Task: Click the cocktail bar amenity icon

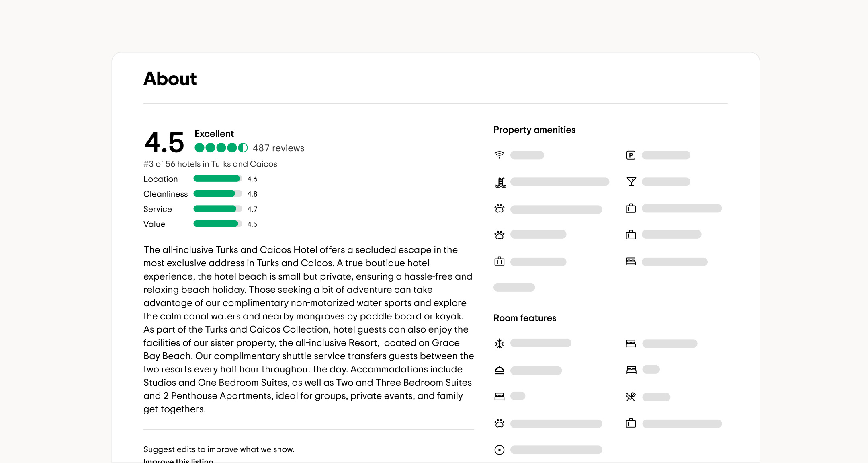Action: [631, 181]
